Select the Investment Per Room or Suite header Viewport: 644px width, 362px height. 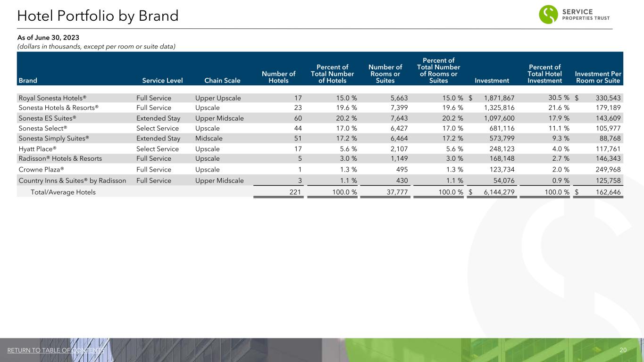point(598,77)
